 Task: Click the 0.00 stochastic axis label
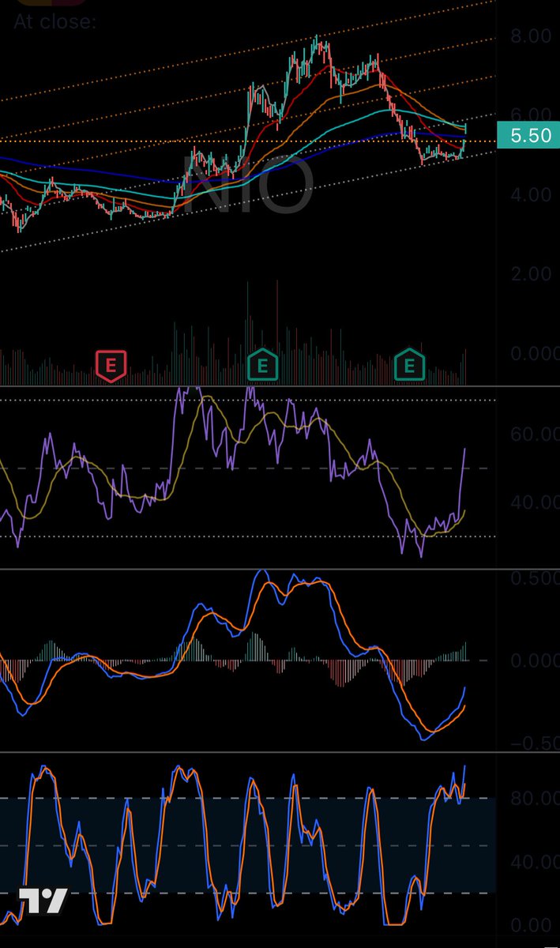[532, 925]
